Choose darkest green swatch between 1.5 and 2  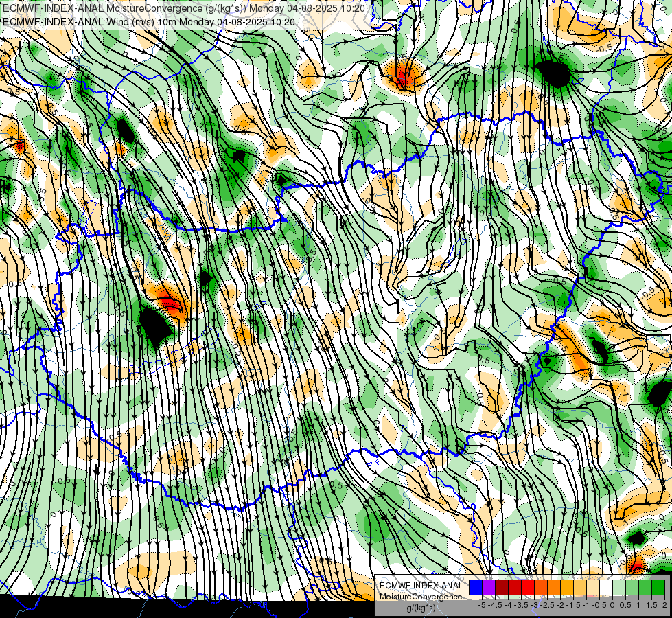pos(658,587)
